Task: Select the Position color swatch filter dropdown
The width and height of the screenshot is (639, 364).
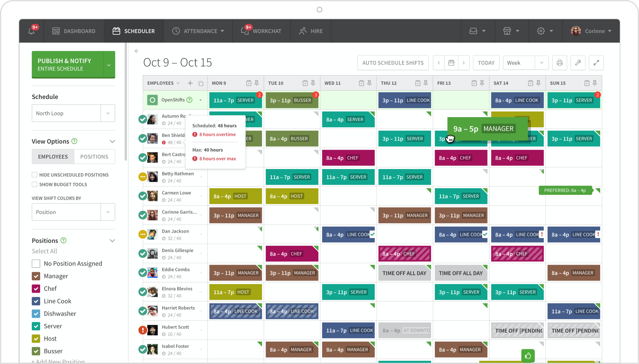Action: pyautogui.click(x=73, y=212)
